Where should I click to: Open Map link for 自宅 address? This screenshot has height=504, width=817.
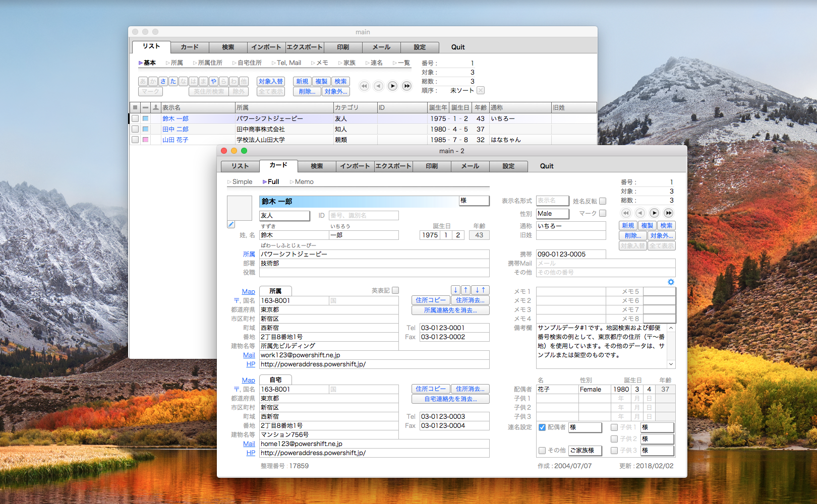[248, 381]
